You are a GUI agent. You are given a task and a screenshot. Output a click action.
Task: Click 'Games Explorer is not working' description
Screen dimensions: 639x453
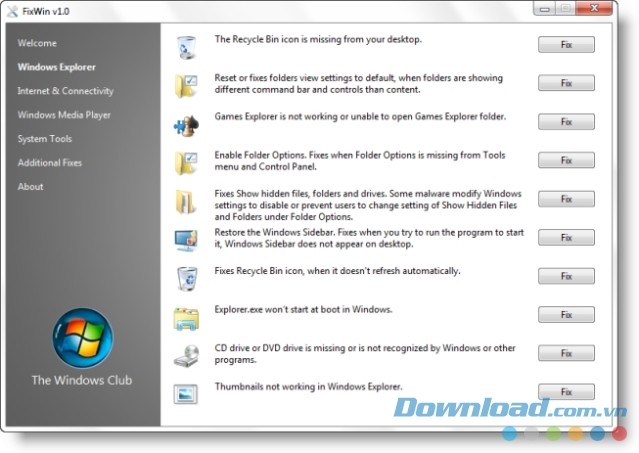360,117
